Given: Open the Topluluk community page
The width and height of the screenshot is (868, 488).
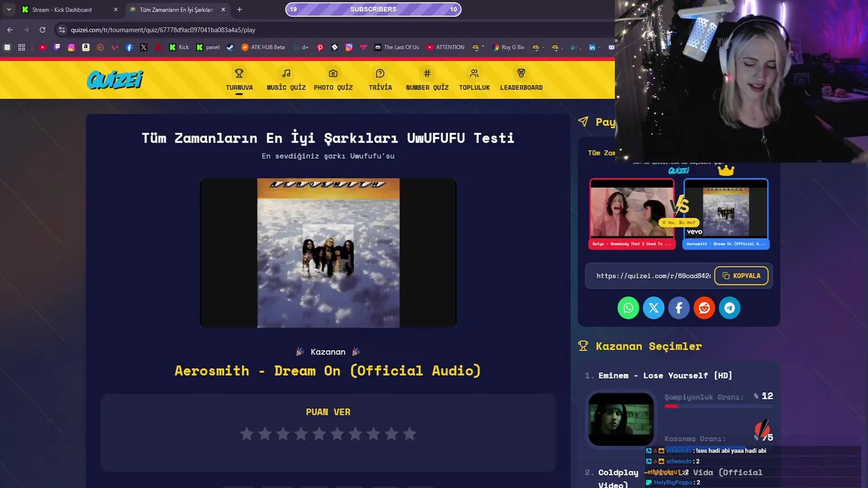Looking at the screenshot, I should tap(474, 80).
